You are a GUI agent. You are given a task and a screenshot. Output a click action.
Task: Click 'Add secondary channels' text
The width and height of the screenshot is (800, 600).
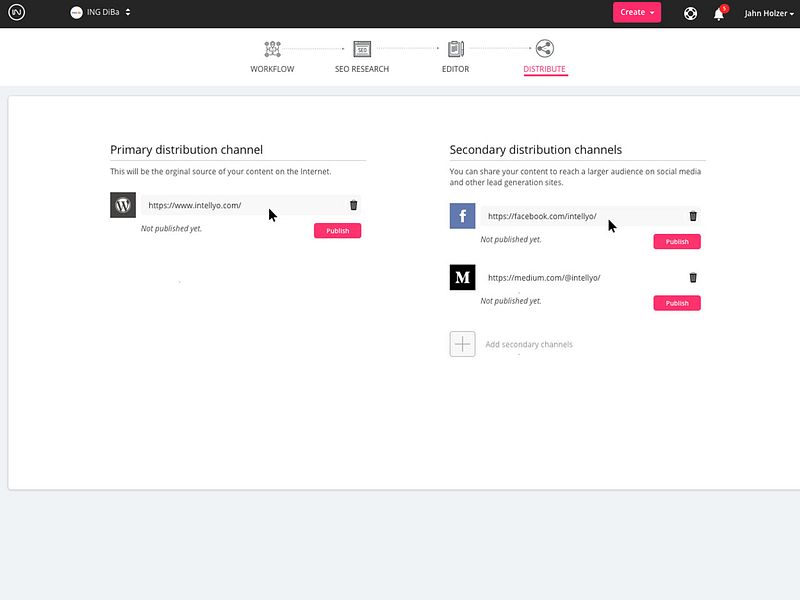tap(529, 344)
